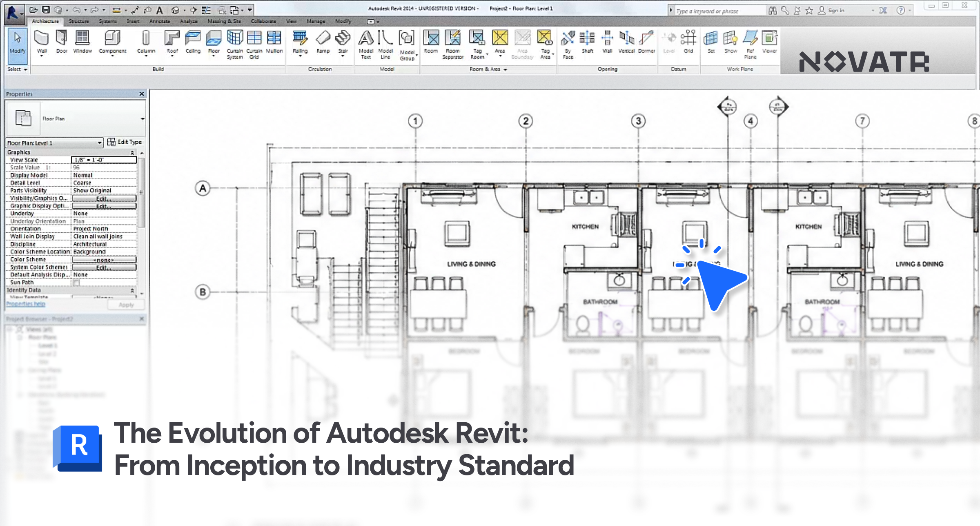Collapse the Identity Data properties section
Image resolution: width=980 pixels, height=526 pixels.
click(132, 290)
